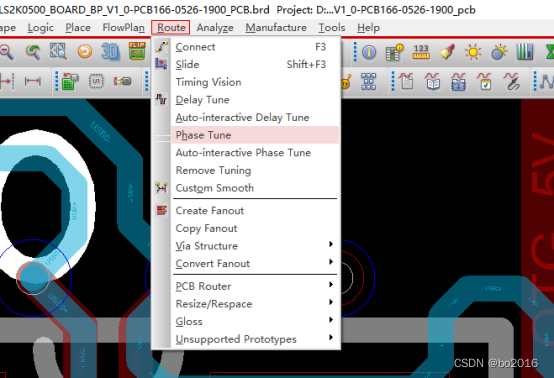Click the dimension measurement icon with double arrow
This screenshot has height=378, width=554.
pyautogui.click(x=33, y=81)
